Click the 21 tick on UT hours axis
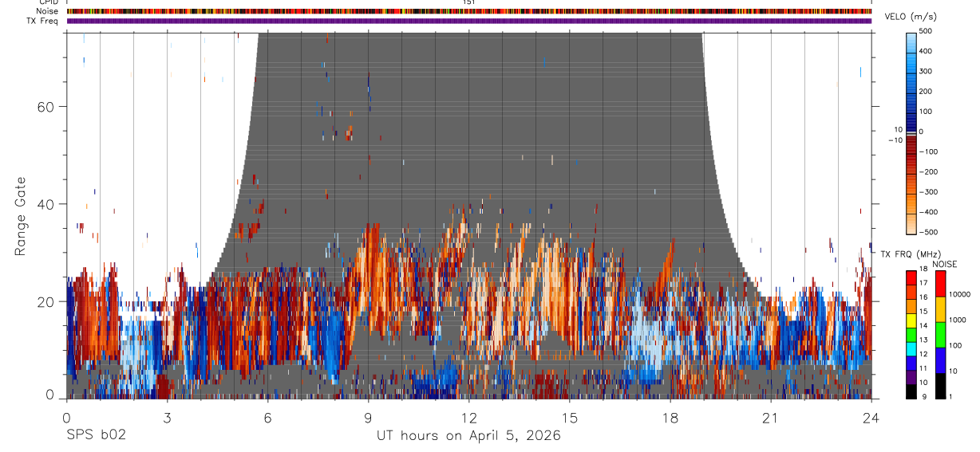 click(771, 417)
